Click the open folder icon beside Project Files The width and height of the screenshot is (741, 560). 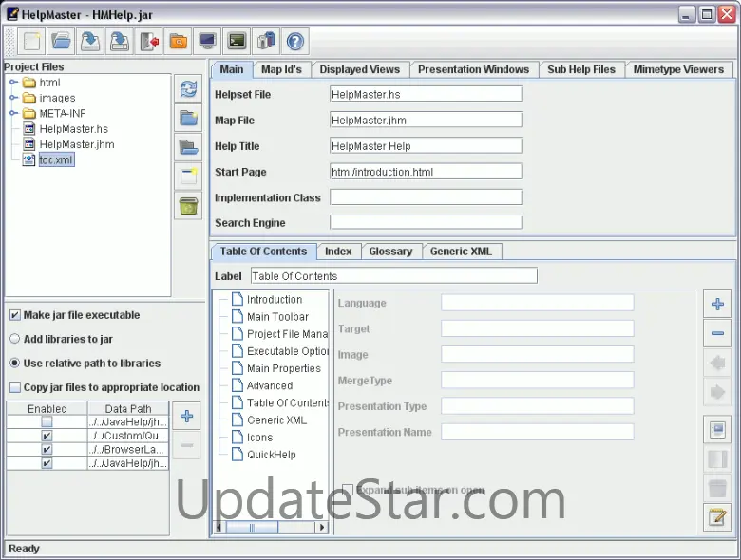[x=188, y=147]
